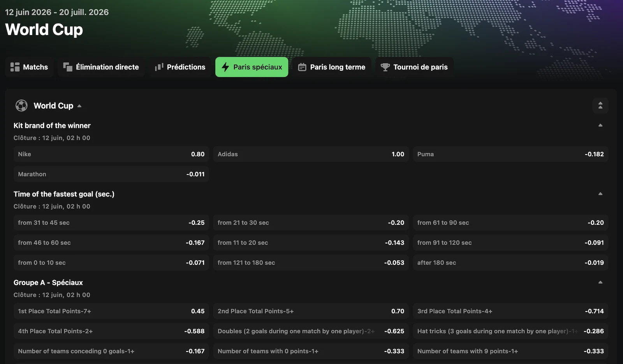Select the Nike 0.80 odds
This screenshot has width=623, height=364.
[111, 154]
